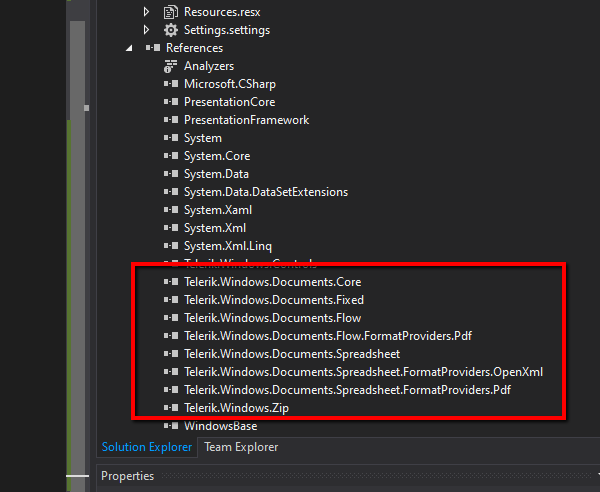Click the Telerik.Windows.Zip reference icon
The width and height of the screenshot is (600, 492).
[x=170, y=408]
